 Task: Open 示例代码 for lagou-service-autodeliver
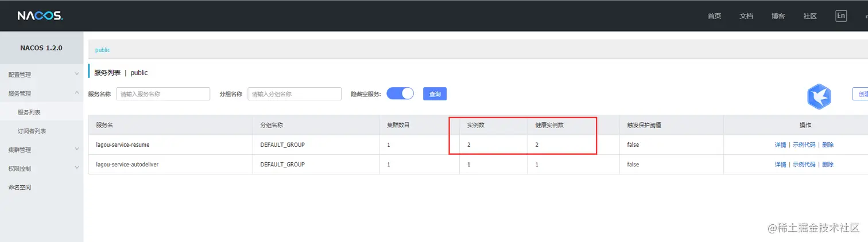[804, 165]
